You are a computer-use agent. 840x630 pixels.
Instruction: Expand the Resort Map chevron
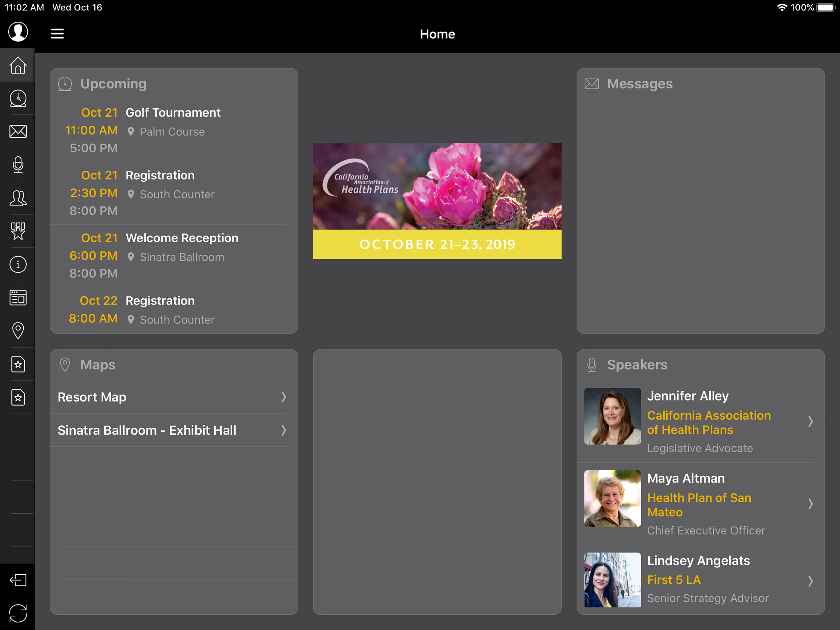pyautogui.click(x=283, y=397)
